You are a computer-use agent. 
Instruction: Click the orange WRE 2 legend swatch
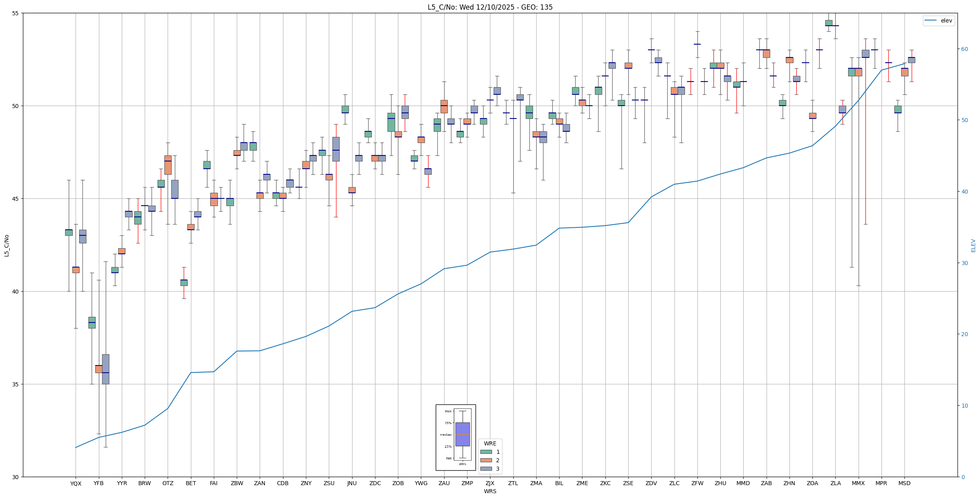click(486, 460)
